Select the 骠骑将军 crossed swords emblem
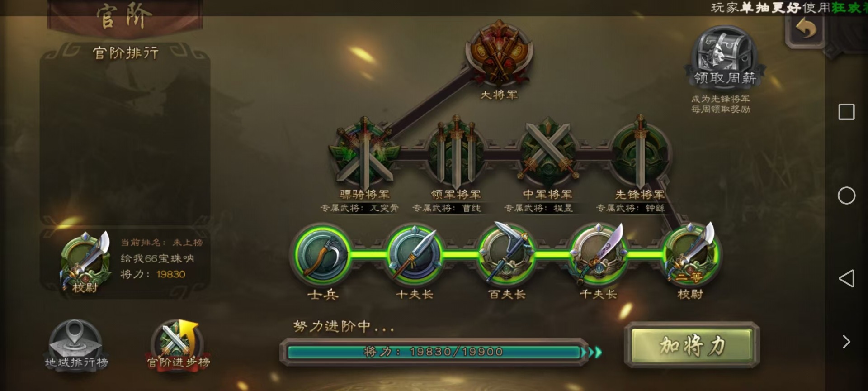The width and height of the screenshot is (868, 391). (365, 152)
